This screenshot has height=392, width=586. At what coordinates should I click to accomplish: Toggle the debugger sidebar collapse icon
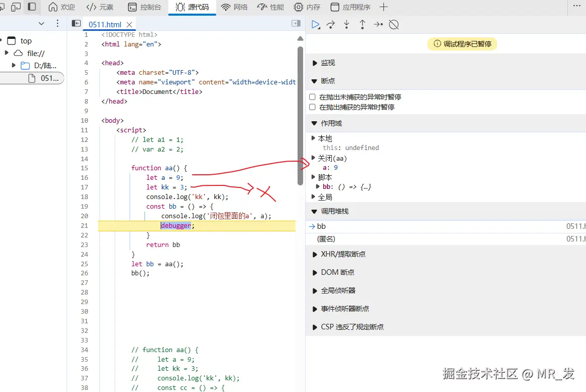pos(296,24)
